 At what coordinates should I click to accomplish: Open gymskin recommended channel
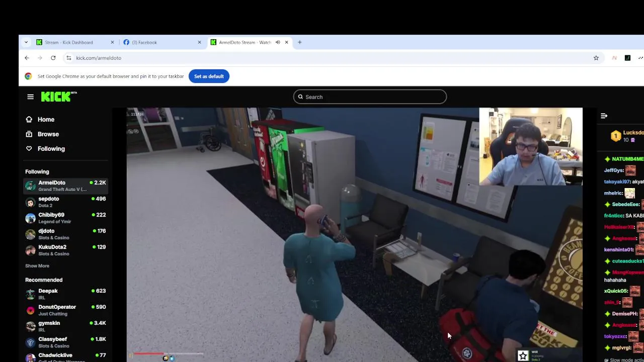65,326
